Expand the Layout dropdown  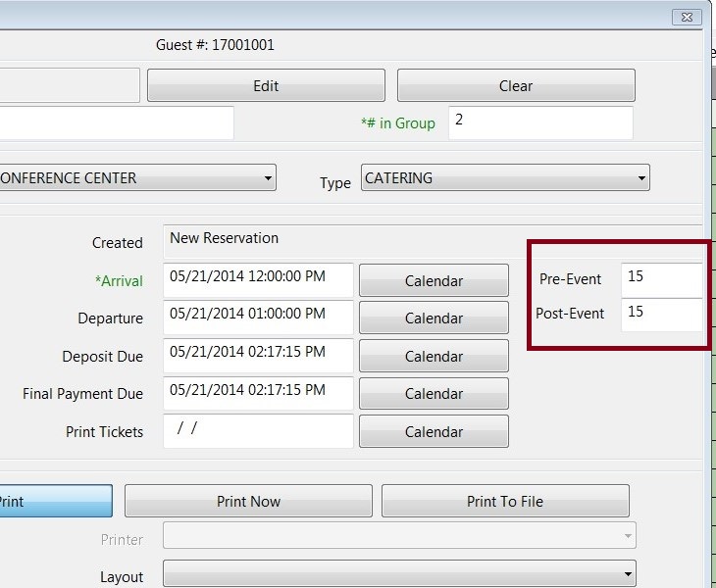399,575
